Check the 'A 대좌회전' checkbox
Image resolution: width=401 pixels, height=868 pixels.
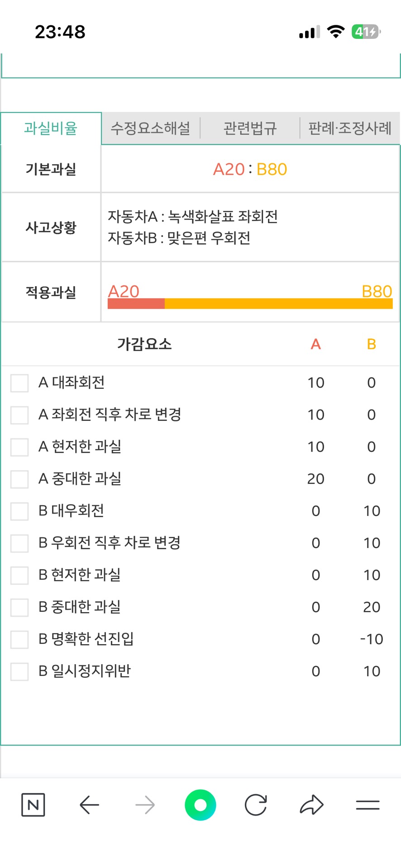(x=19, y=383)
